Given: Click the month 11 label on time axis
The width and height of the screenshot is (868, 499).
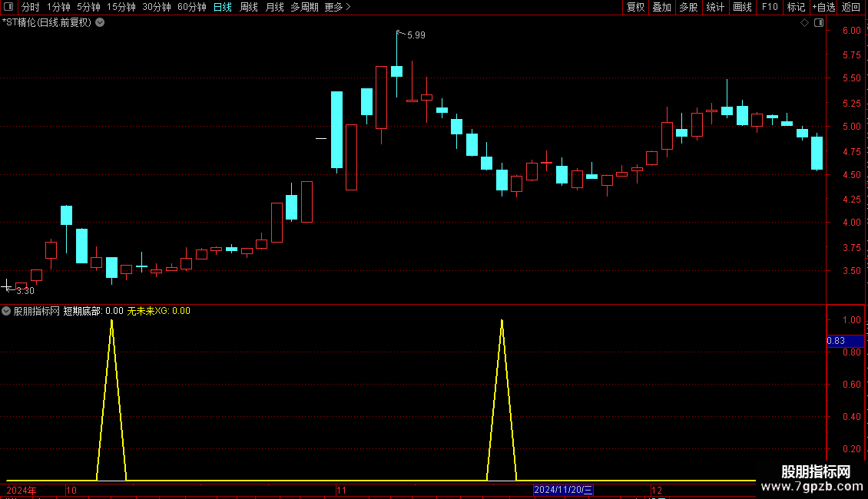Looking at the screenshot, I should [341, 490].
